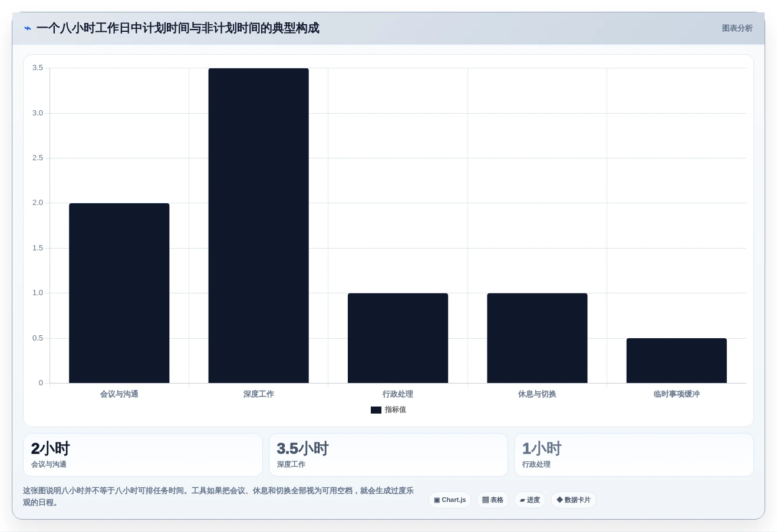
Task: Click the 行政处理 bar in the chart
Action: click(398, 338)
